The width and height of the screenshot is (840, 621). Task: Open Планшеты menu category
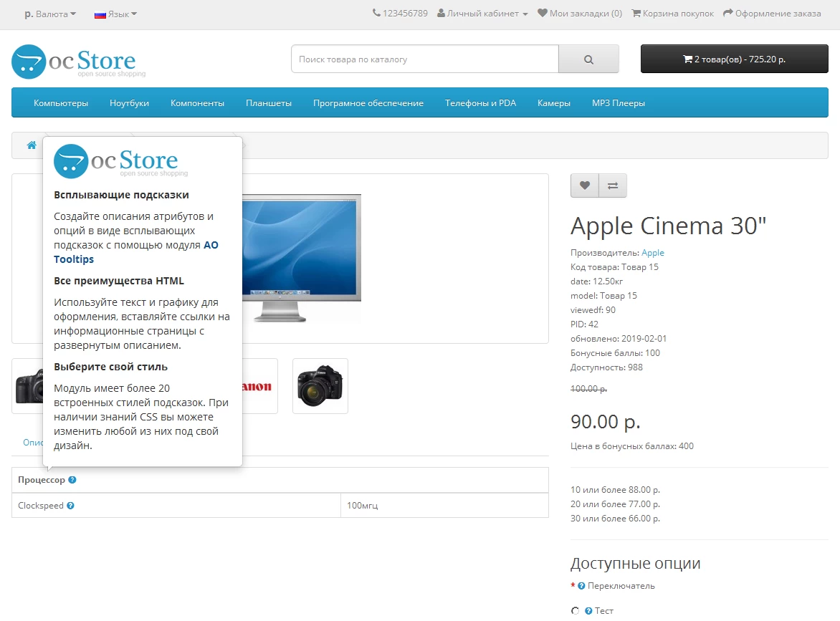(268, 103)
